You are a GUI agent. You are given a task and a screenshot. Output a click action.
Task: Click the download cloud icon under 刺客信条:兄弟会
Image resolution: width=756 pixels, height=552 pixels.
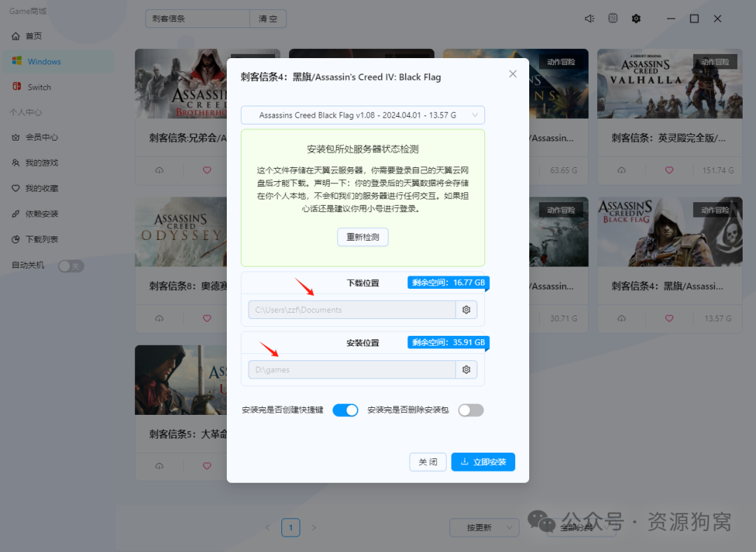tap(159, 170)
